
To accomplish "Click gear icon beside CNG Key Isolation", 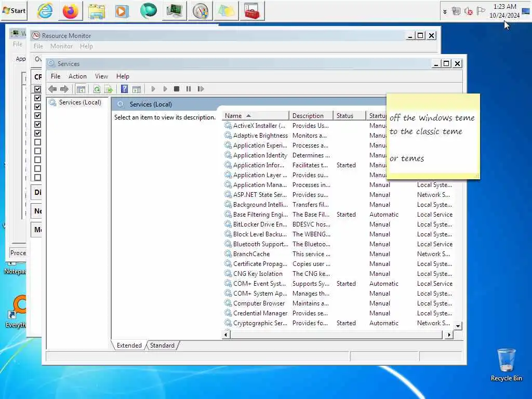I will tap(228, 273).
